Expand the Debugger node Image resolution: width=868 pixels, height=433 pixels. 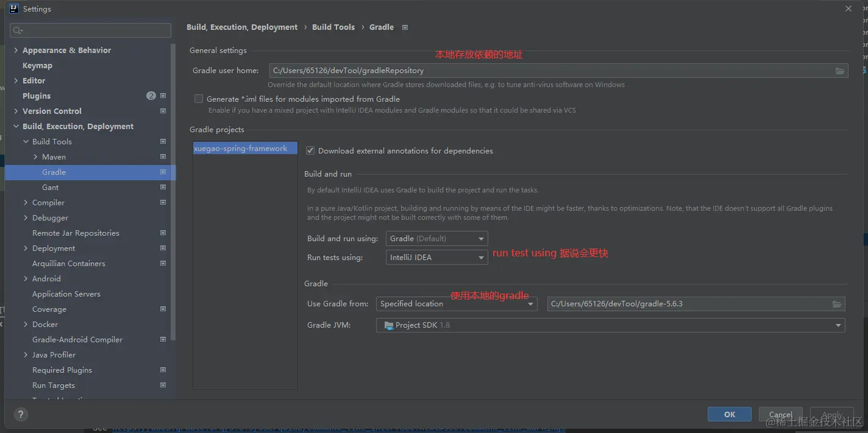(26, 217)
